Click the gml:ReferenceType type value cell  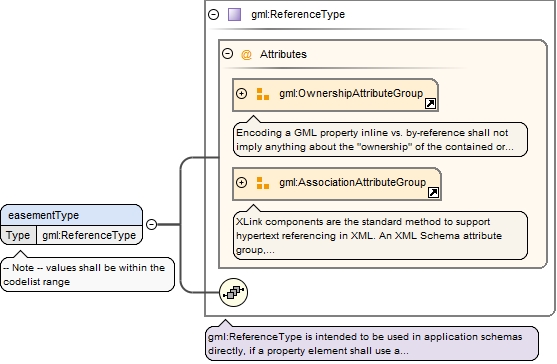[89, 235]
